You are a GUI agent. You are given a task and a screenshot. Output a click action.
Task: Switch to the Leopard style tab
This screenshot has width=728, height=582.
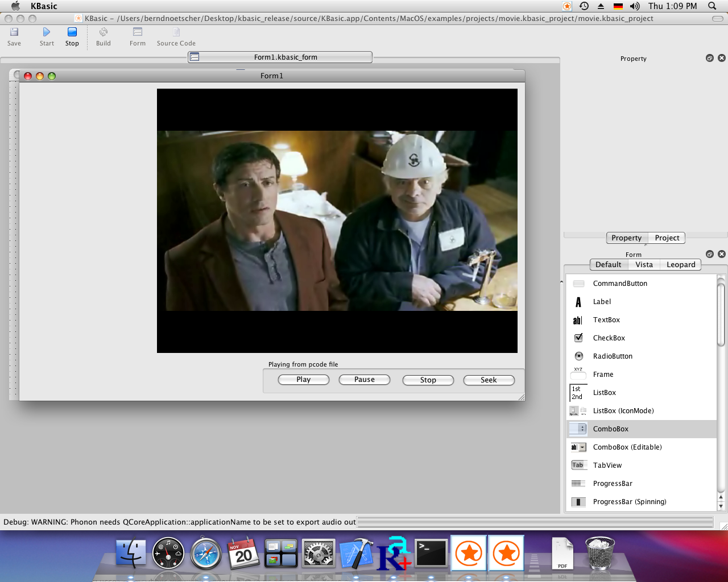tap(680, 265)
